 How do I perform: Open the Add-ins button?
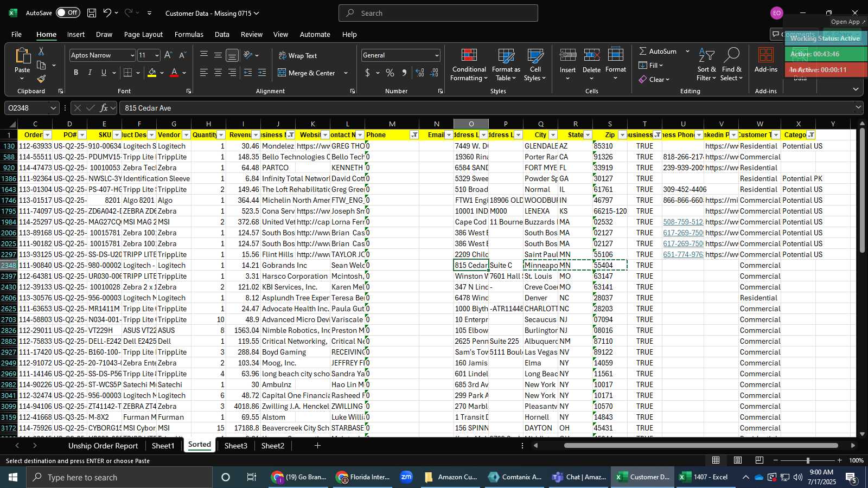pyautogui.click(x=766, y=61)
